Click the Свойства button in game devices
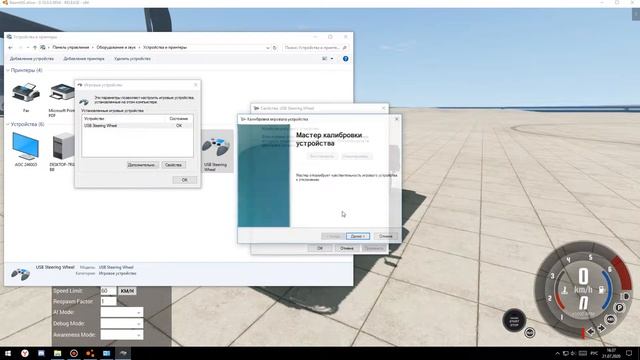This screenshot has width=640, height=360. point(173,165)
